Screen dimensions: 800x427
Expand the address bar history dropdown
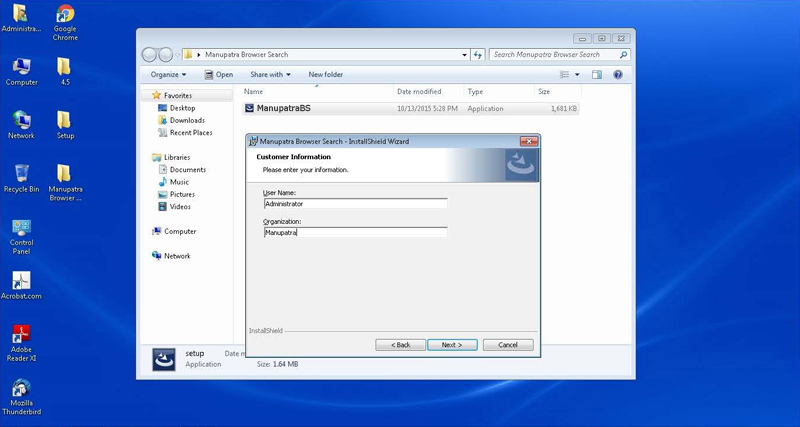464,55
